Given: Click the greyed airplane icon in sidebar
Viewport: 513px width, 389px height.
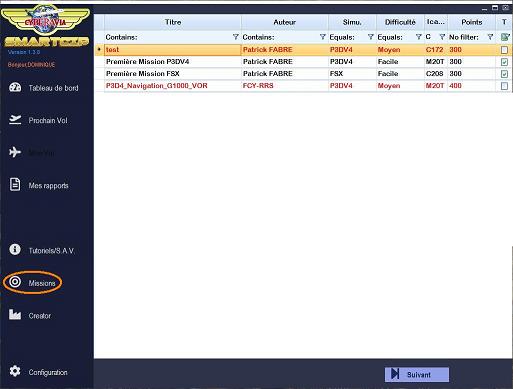Looking at the screenshot, I should point(15,152).
